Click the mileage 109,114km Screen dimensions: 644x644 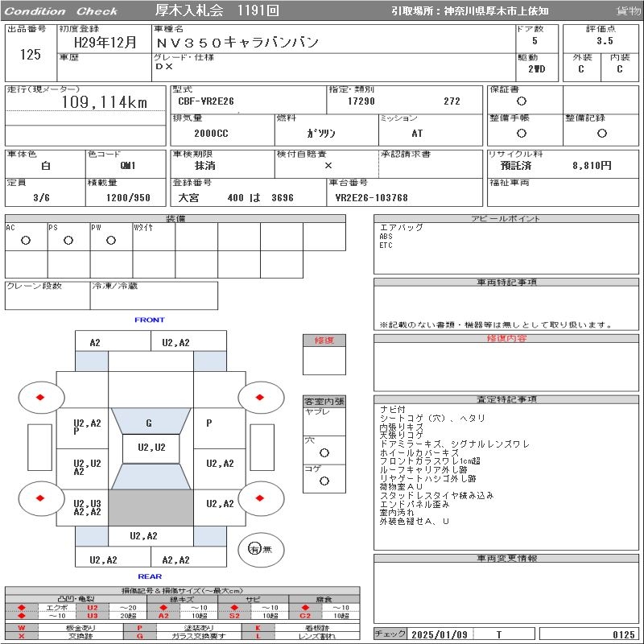(105, 102)
